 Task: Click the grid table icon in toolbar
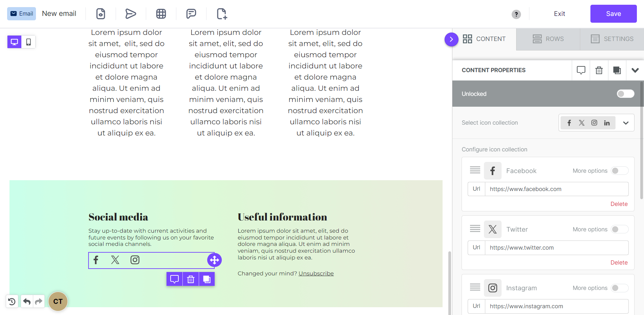161,14
